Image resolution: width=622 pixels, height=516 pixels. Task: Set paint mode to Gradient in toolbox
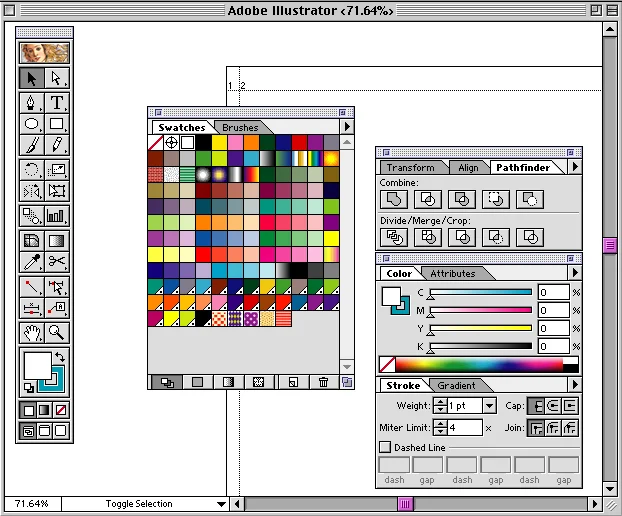tap(44, 410)
